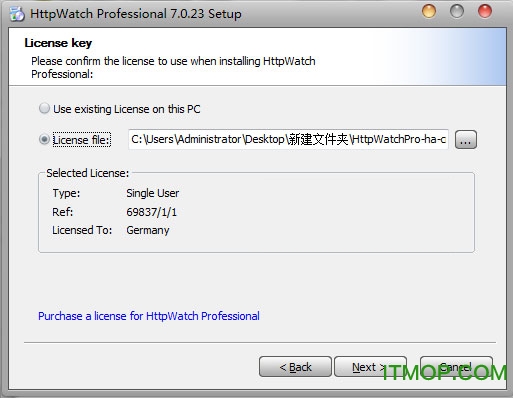Click the HttpWatch Professional 7.0.23 Setup title
This screenshot has width=513, height=398.
136,14
